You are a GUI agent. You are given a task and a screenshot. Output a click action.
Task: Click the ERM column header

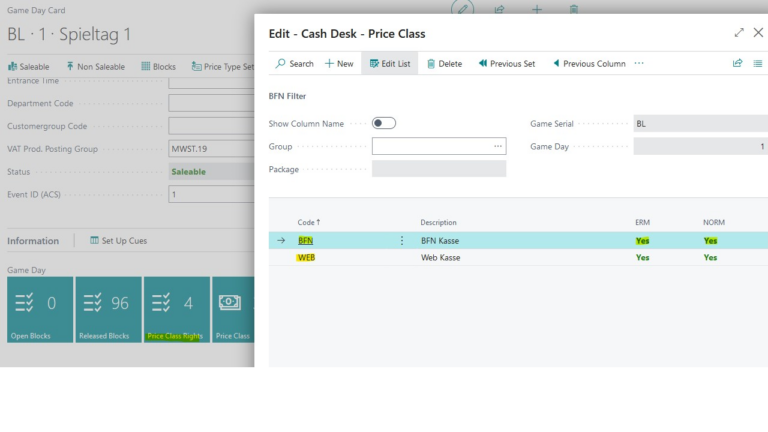point(642,222)
